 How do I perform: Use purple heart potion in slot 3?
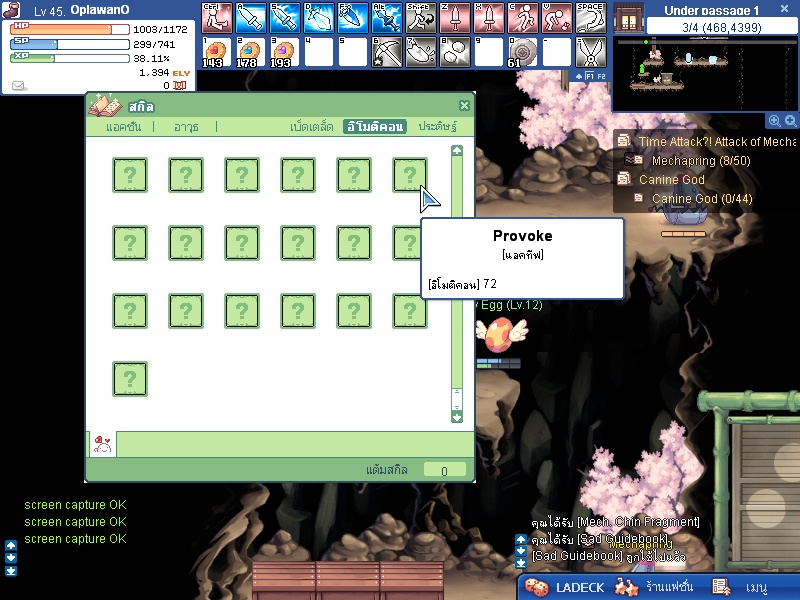285,52
